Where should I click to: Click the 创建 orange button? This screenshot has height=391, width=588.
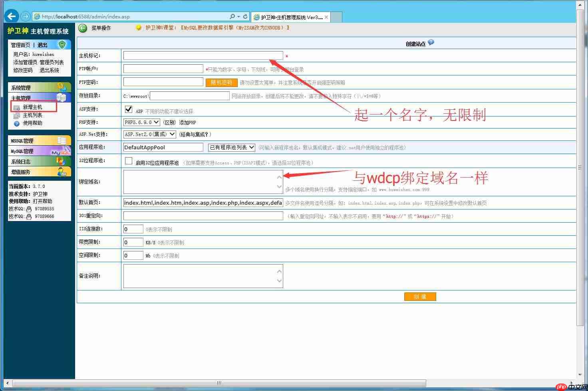tap(420, 296)
